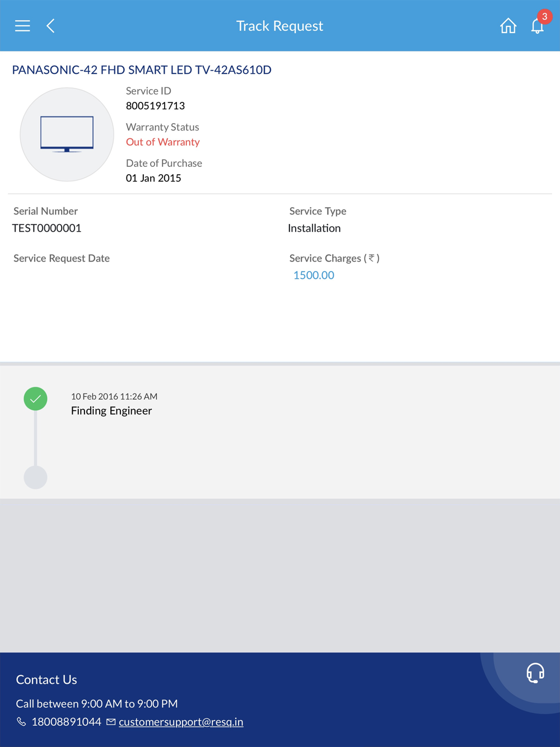Tap the 10 Feb 2016 11:26 AM timestamp

click(x=114, y=396)
